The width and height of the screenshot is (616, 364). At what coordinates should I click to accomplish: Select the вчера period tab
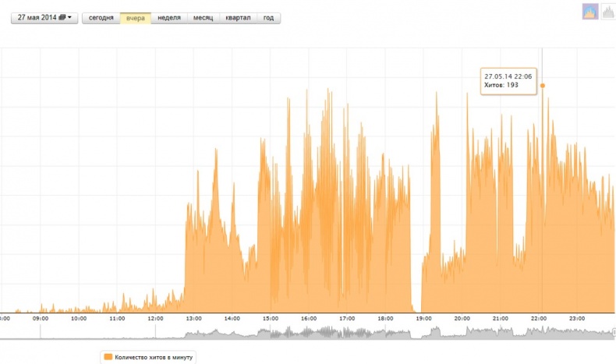(136, 17)
